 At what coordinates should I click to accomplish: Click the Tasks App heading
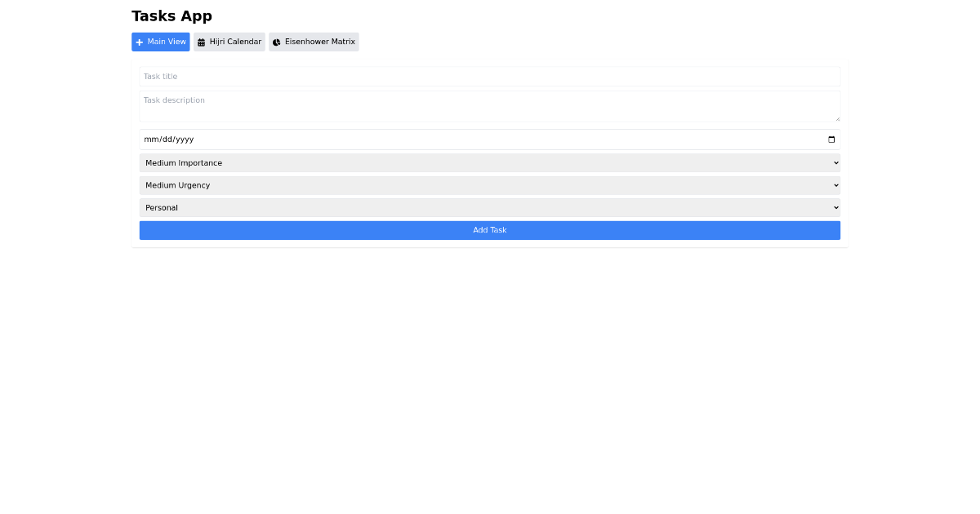[x=171, y=16]
